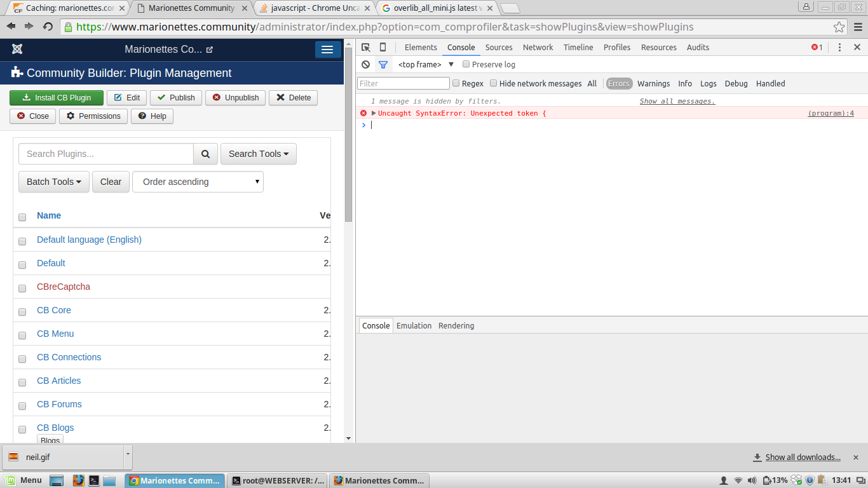Check the CB Menu row checkbox

click(22, 335)
